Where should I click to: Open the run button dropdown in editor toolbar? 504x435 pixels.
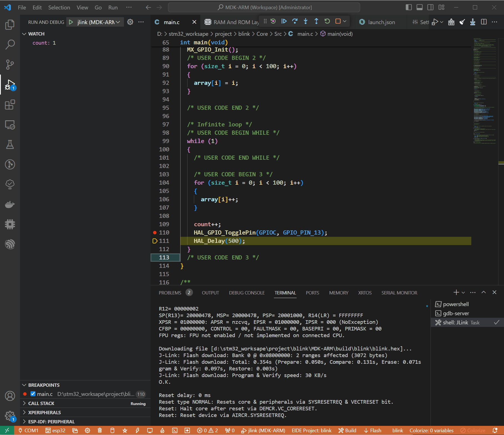442,22
